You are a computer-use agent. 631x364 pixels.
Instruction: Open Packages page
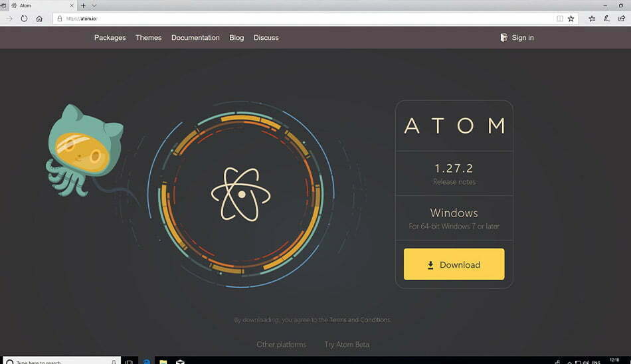[x=110, y=37]
